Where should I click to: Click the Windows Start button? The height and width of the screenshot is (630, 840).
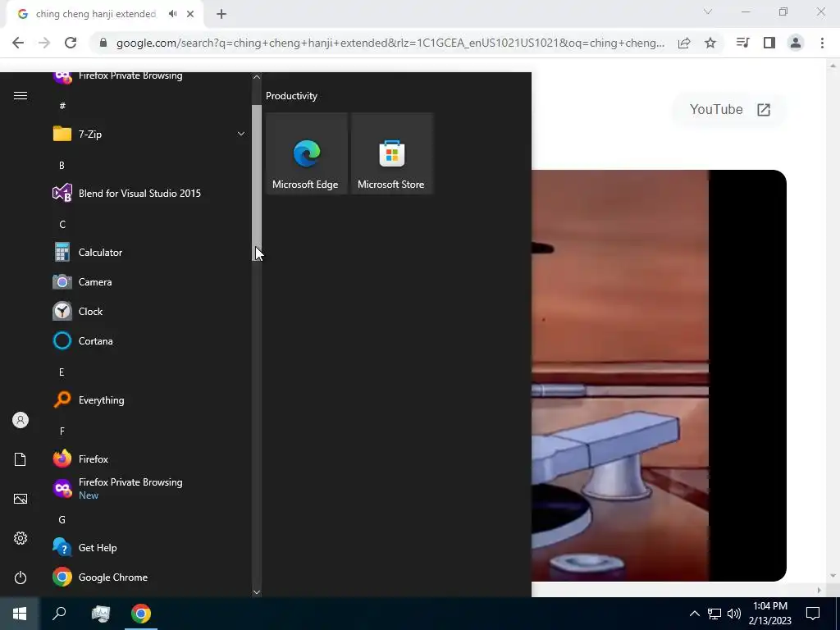[x=20, y=614]
